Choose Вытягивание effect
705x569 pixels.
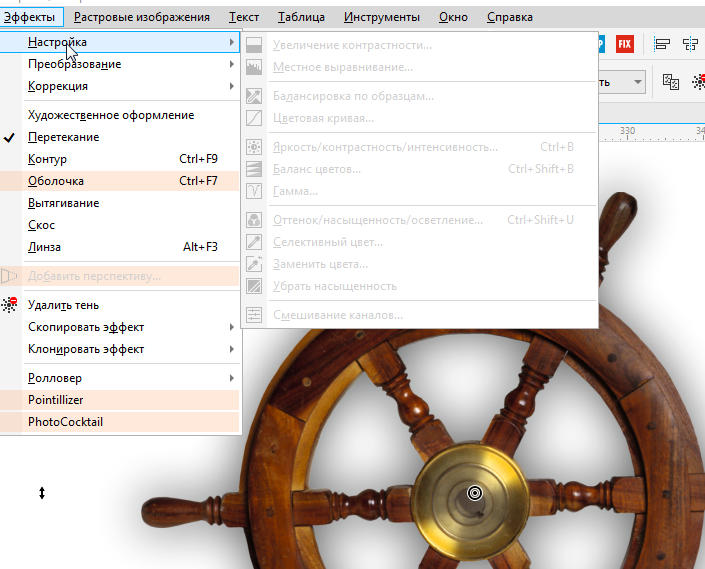119,203
